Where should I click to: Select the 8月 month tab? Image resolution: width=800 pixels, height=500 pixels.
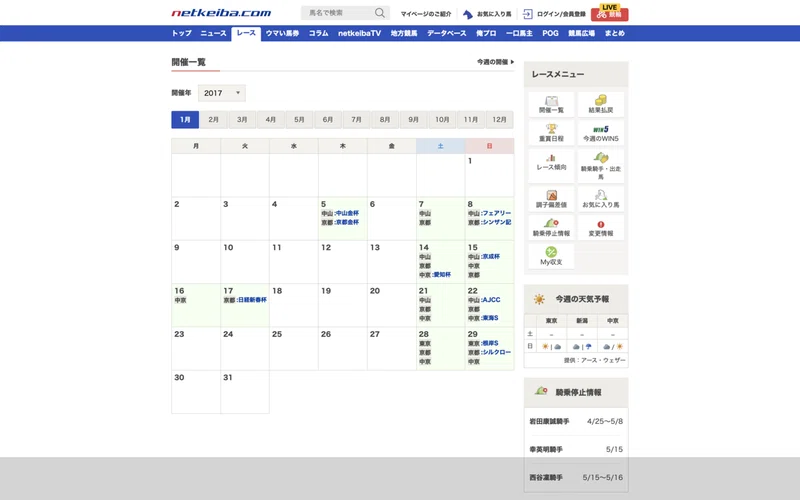coord(385,119)
